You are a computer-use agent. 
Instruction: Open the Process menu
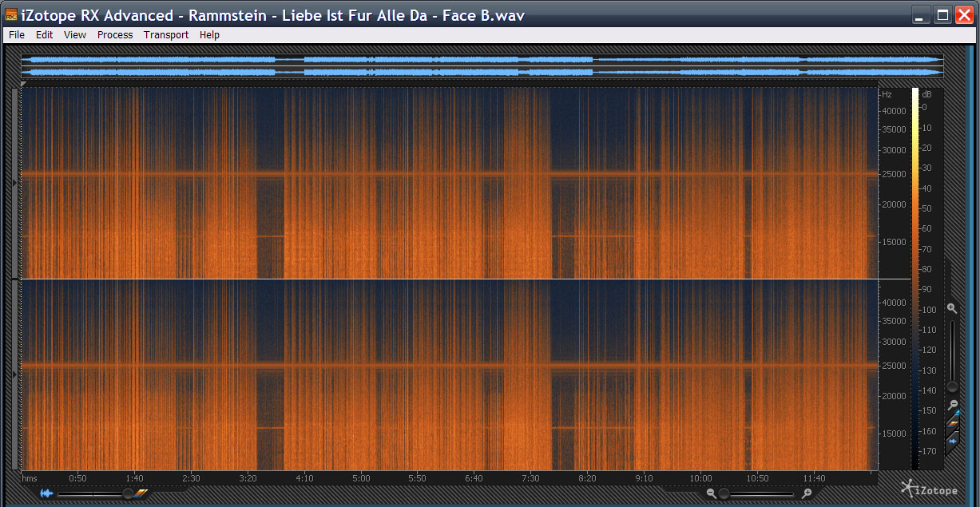click(115, 35)
